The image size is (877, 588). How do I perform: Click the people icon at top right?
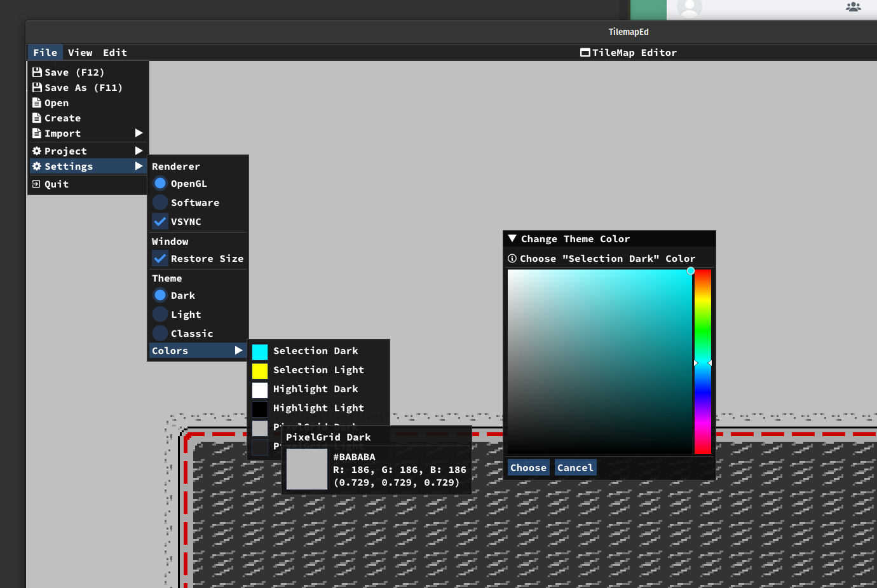pyautogui.click(x=853, y=7)
